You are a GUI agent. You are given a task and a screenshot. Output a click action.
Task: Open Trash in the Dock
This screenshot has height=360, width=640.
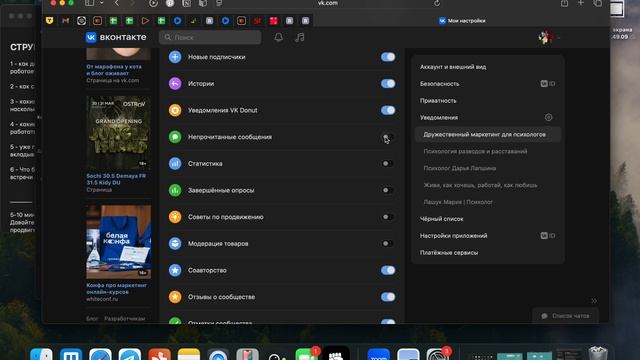point(598,353)
